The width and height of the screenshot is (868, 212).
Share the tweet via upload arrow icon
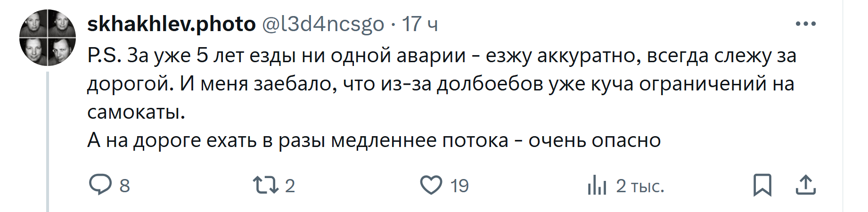[x=806, y=185]
